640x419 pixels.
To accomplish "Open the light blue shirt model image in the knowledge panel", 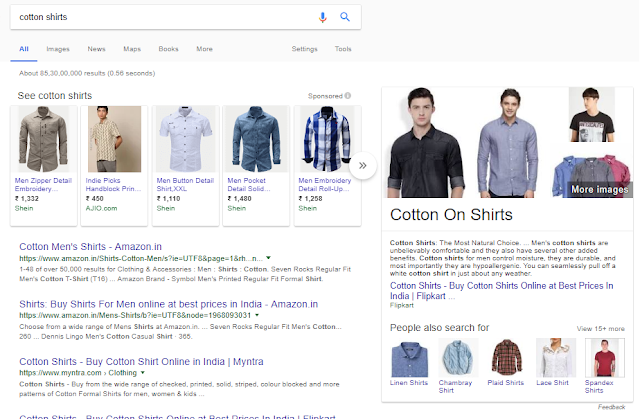I will point(508,142).
